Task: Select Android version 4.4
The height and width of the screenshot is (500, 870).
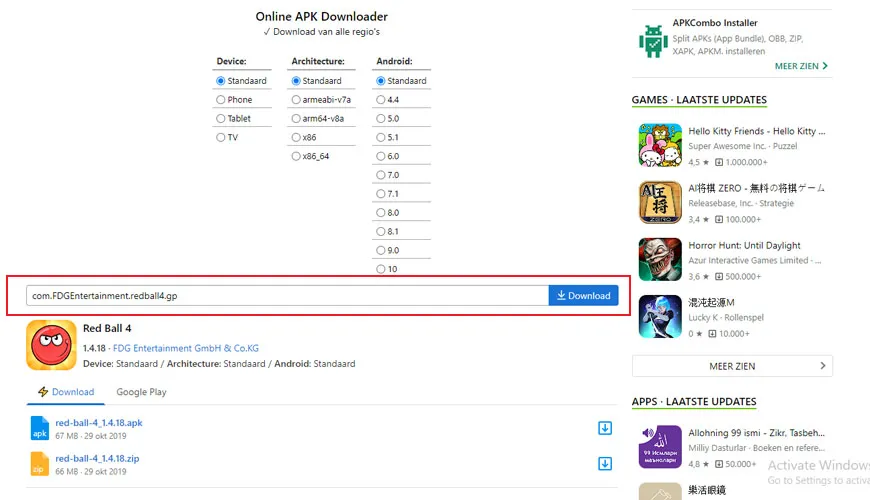Action: [x=381, y=100]
